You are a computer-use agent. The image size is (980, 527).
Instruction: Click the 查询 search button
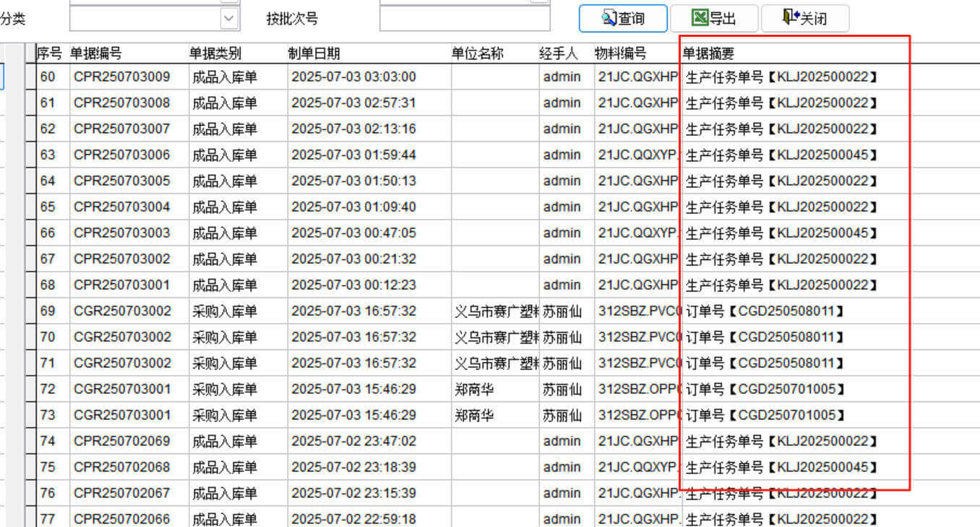pos(622,19)
